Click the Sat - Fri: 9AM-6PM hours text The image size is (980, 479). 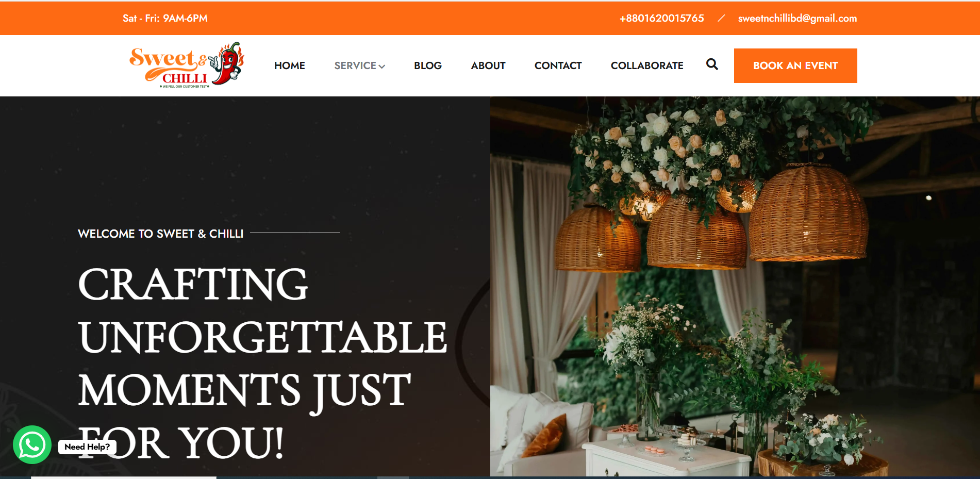click(x=165, y=18)
